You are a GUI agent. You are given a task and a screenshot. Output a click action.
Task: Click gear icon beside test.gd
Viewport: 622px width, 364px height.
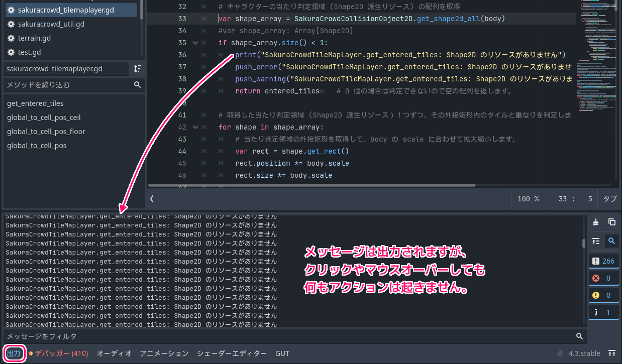click(11, 52)
